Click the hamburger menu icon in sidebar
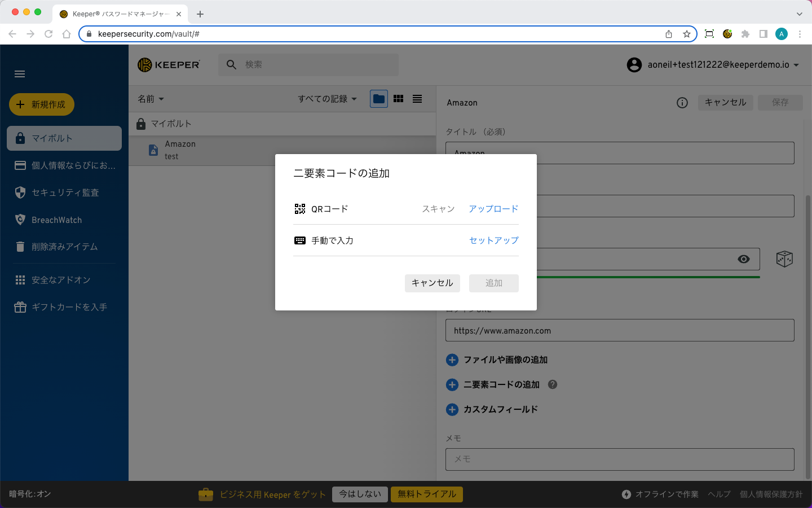Image resolution: width=812 pixels, height=508 pixels. pyautogui.click(x=20, y=74)
